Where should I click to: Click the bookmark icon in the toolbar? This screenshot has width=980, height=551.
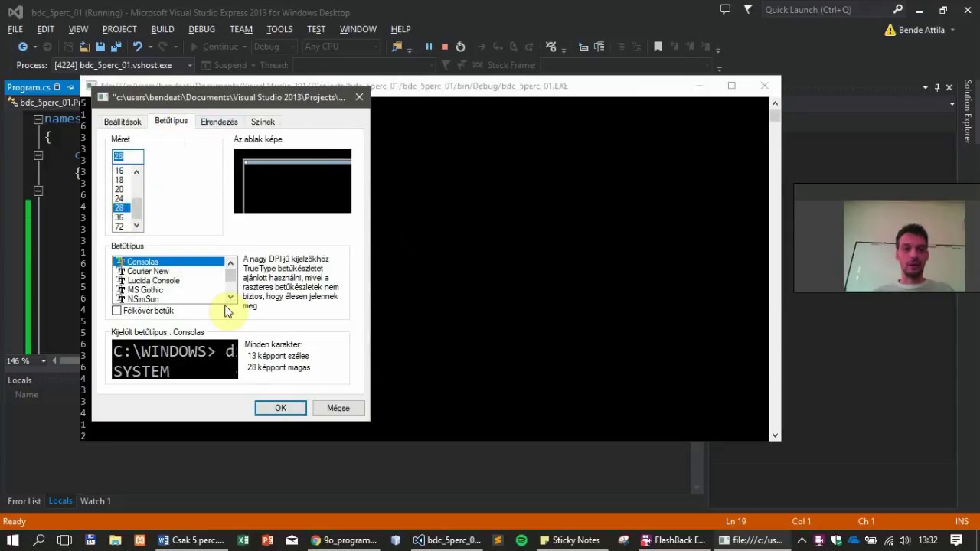tap(658, 47)
